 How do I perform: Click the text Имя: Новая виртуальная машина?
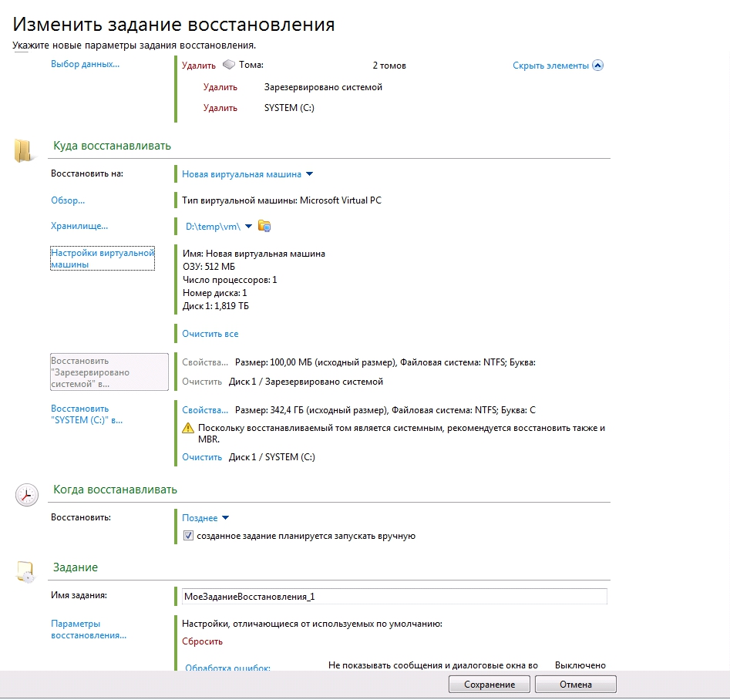(254, 254)
